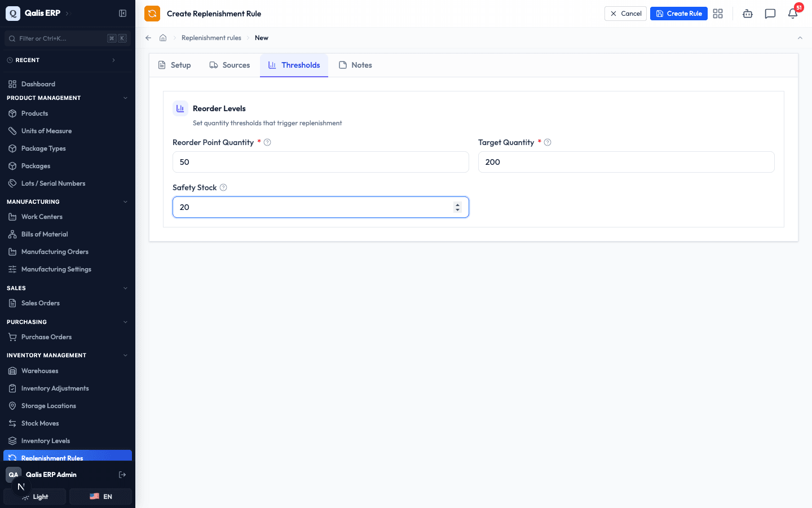
Task: Open the chat message icon
Action: point(770,14)
